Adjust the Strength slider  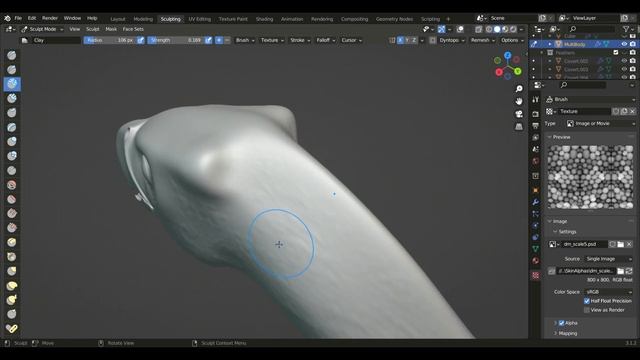[x=176, y=40]
